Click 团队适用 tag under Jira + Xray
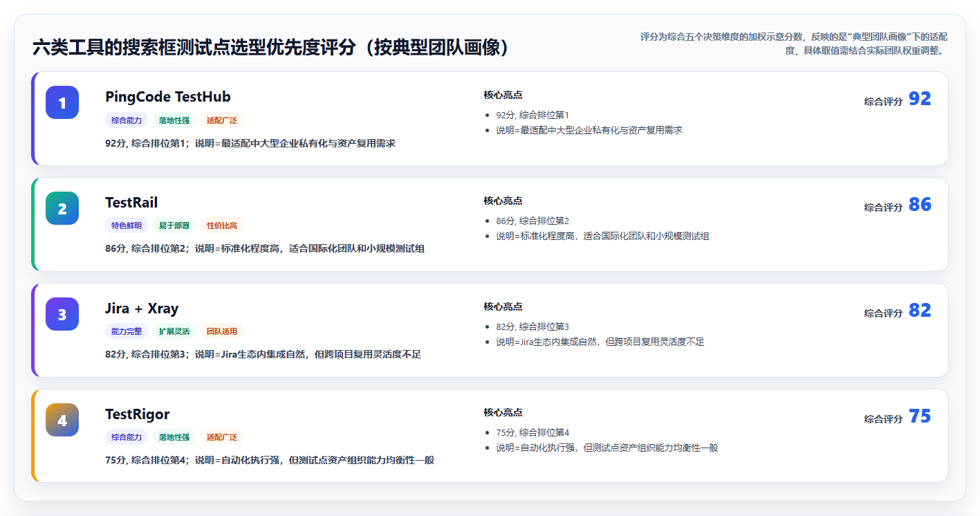 tap(222, 331)
